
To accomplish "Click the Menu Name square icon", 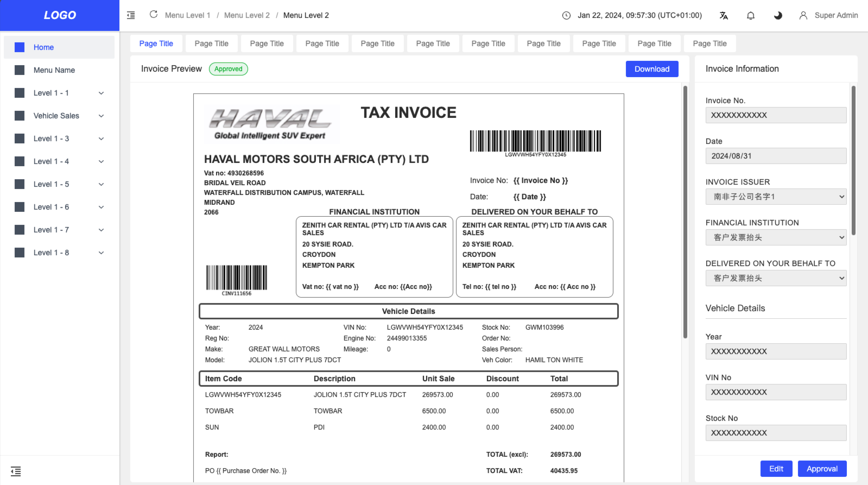I will [x=20, y=70].
